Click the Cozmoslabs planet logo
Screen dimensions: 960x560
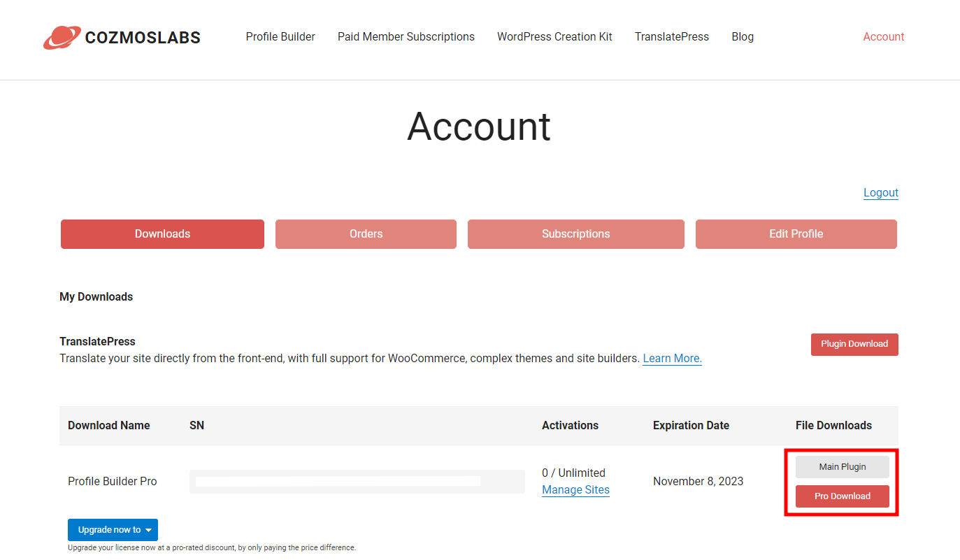click(62, 37)
